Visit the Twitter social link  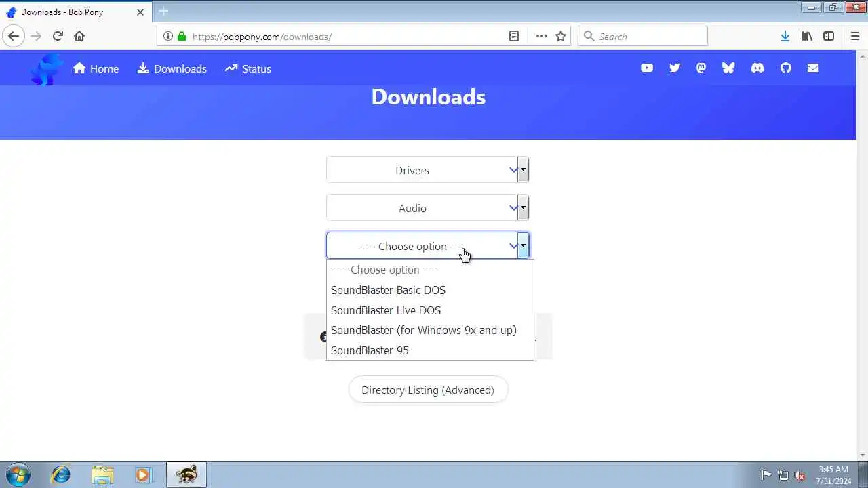click(x=674, y=68)
